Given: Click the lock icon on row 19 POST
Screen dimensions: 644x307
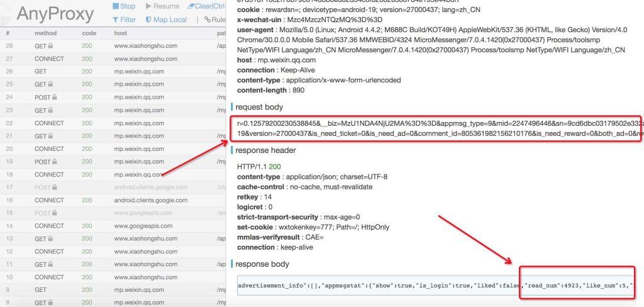Looking at the screenshot, I should click(x=54, y=162).
